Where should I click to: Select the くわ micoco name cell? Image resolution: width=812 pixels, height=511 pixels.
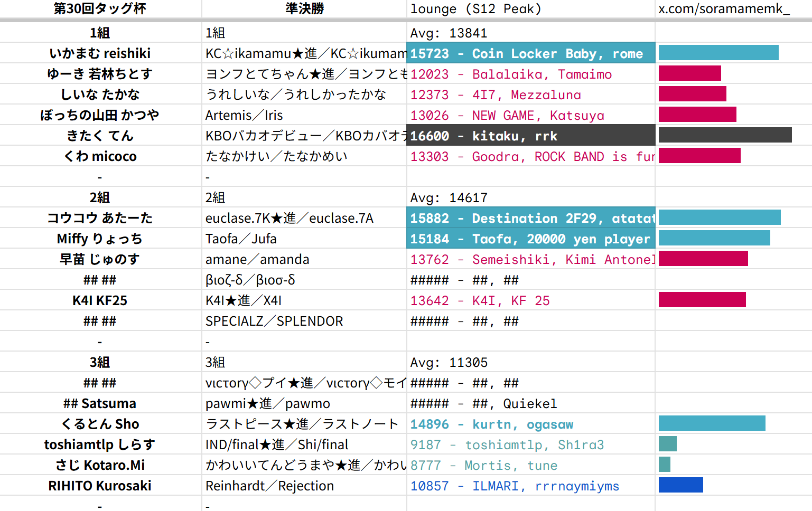pyautogui.click(x=100, y=156)
